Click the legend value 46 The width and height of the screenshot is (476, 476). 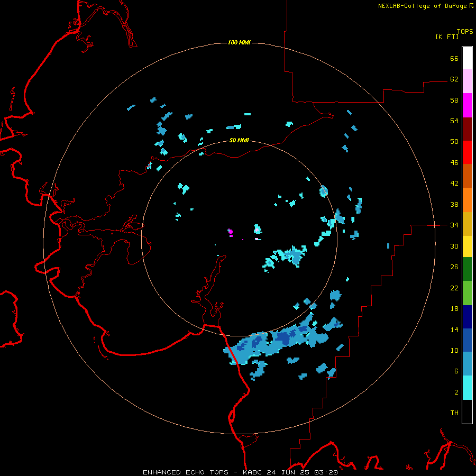(454, 162)
